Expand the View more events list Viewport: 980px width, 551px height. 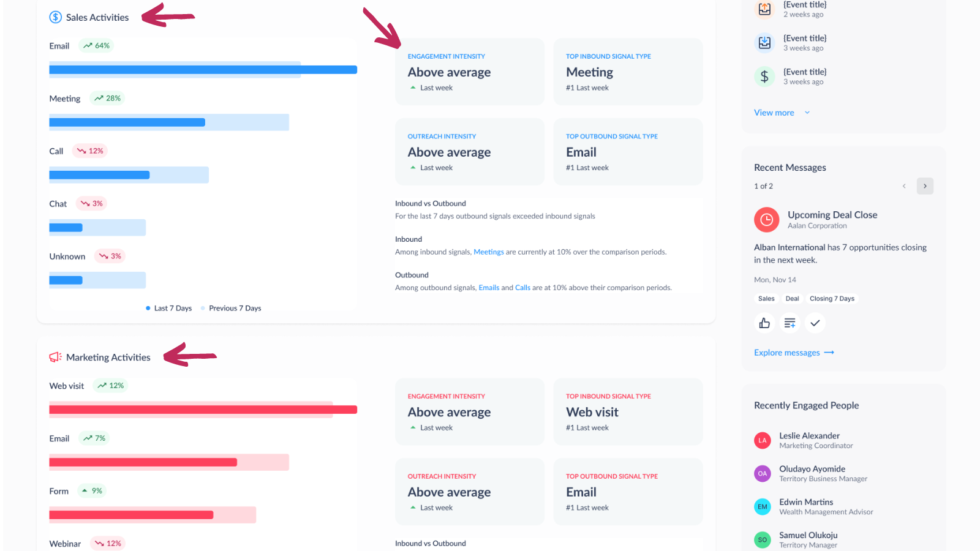pyautogui.click(x=782, y=113)
